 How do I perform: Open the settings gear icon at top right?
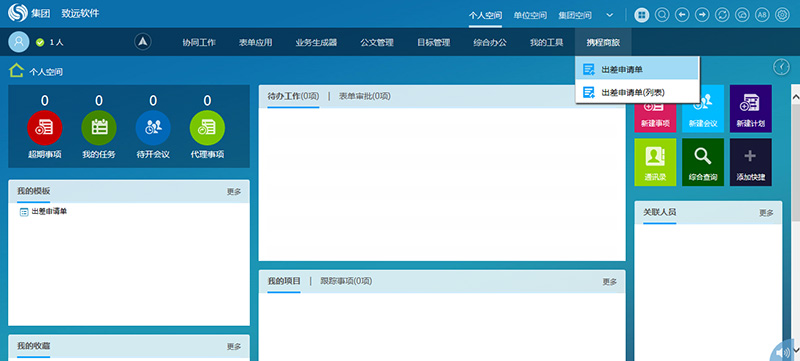click(782, 15)
